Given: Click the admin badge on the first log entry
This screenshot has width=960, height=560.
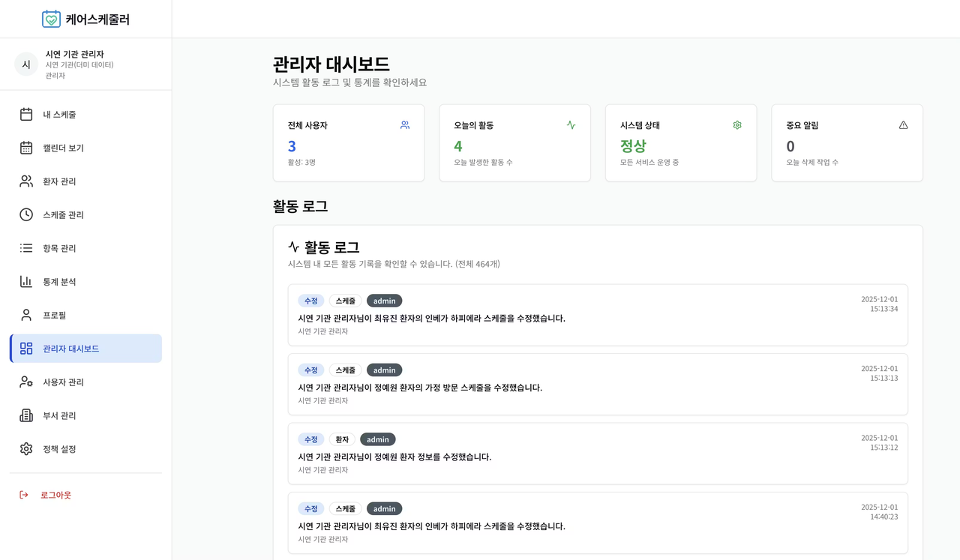Looking at the screenshot, I should click(384, 300).
